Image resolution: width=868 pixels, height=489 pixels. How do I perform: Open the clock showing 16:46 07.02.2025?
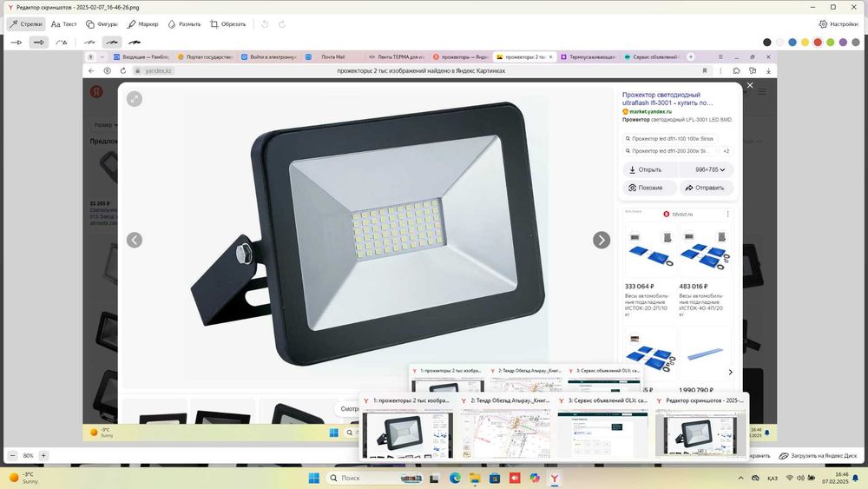point(835,478)
